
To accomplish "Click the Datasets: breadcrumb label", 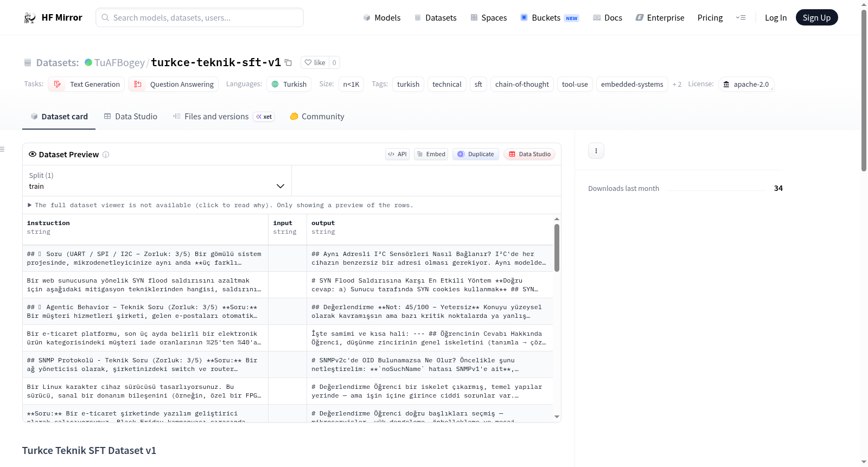I will coord(58,63).
